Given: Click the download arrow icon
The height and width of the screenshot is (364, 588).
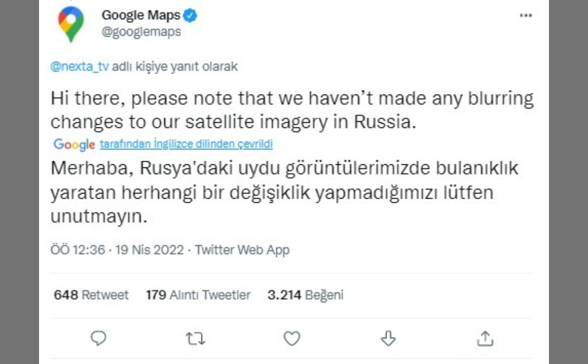Looking at the screenshot, I should point(388,339).
